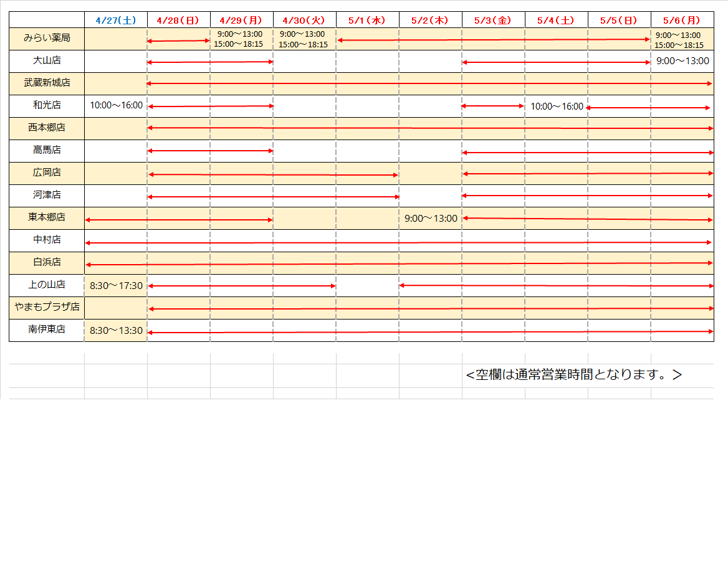
Task: Click the 空欄は通常営業時間となります note
Action: coord(574,375)
